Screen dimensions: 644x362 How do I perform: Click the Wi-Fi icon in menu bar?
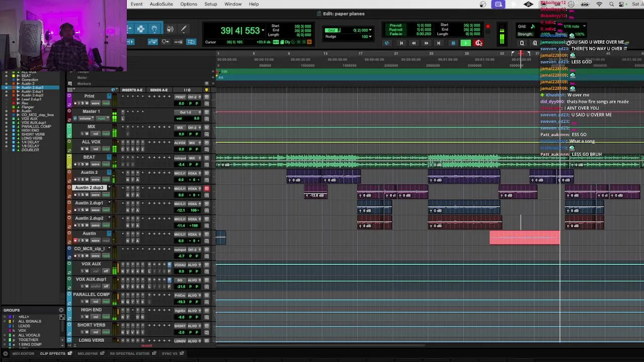point(599,4)
